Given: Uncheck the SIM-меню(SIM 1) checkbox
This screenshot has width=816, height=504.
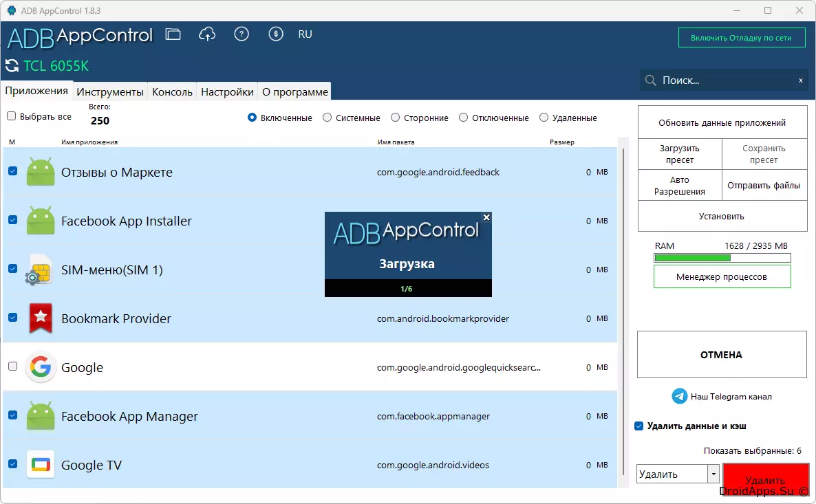Looking at the screenshot, I should [13, 269].
